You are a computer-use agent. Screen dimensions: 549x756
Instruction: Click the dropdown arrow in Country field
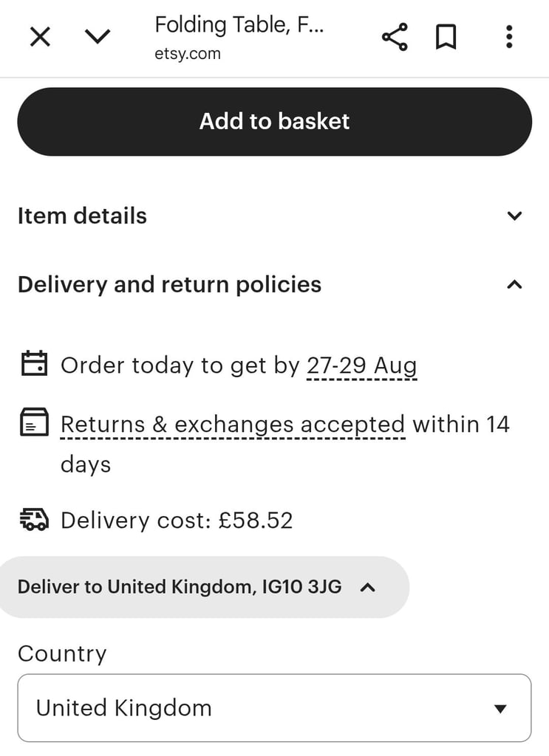500,709
